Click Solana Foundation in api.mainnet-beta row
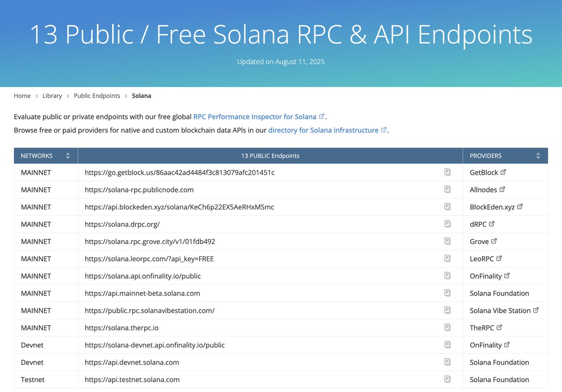The height and width of the screenshot is (392, 562). coord(499,293)
